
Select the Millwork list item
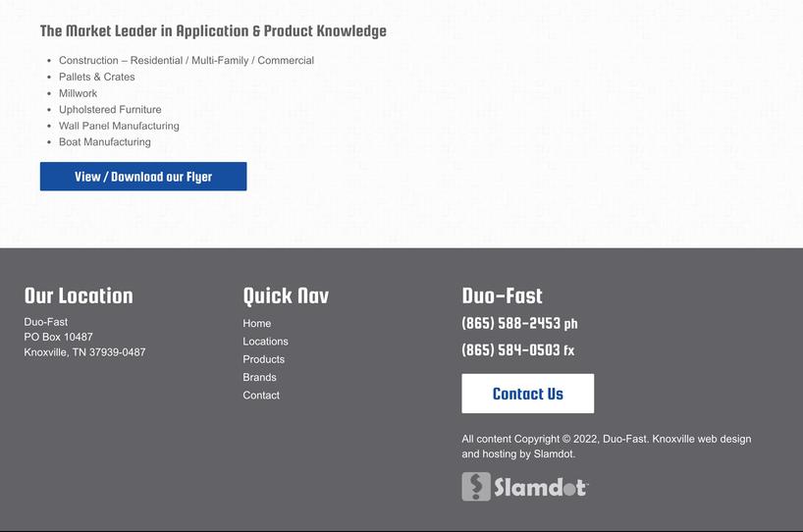point(78,93)
